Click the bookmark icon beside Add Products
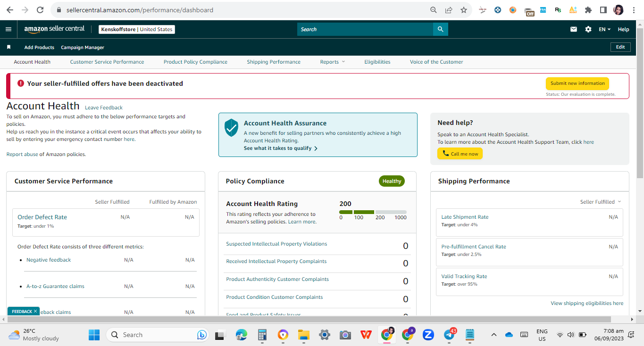Image resolution: width=644 pixels, height=346 pixels. tap(8, 47)
